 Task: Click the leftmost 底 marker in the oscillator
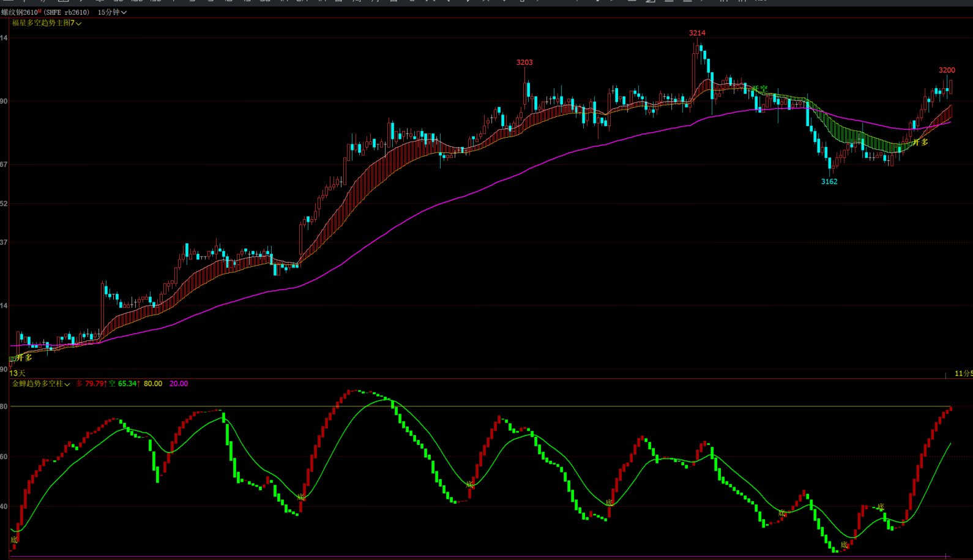[x=14, y=540]
